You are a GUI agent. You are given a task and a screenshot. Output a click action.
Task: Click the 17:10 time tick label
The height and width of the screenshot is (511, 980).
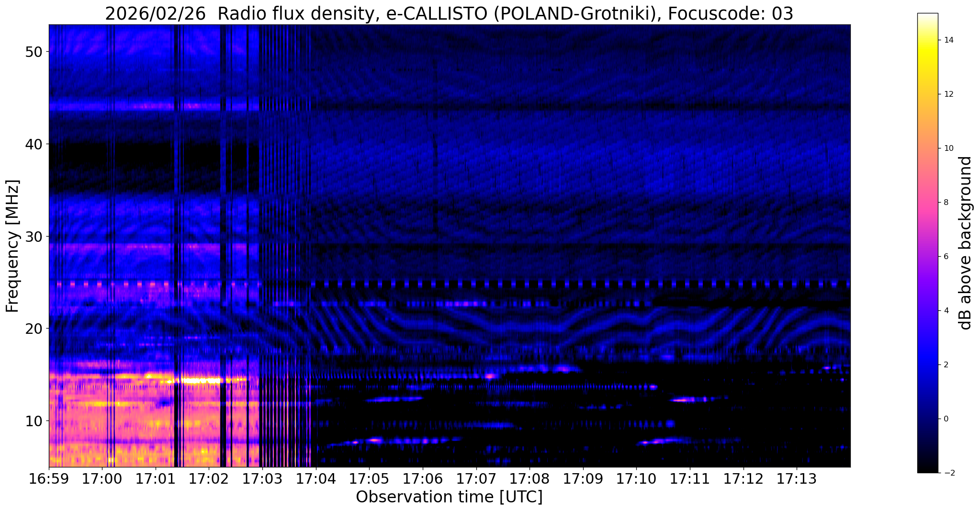pyautogui.click(x=636, y=479)
